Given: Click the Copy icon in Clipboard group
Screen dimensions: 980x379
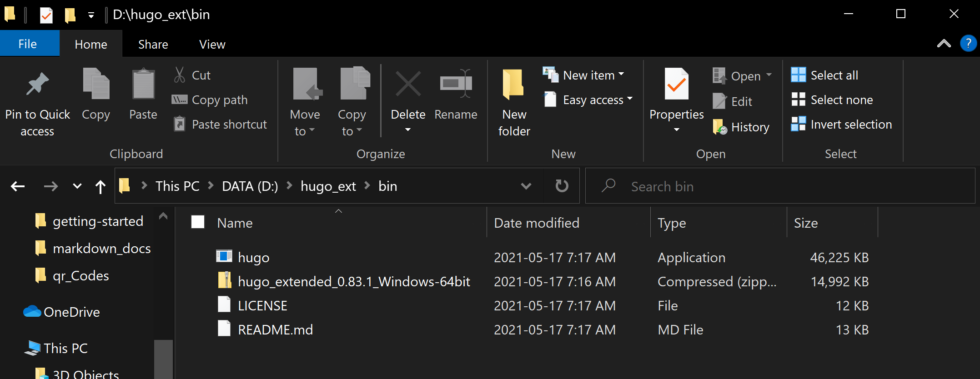Looking at the screenshot, I should tap(96, 84).
